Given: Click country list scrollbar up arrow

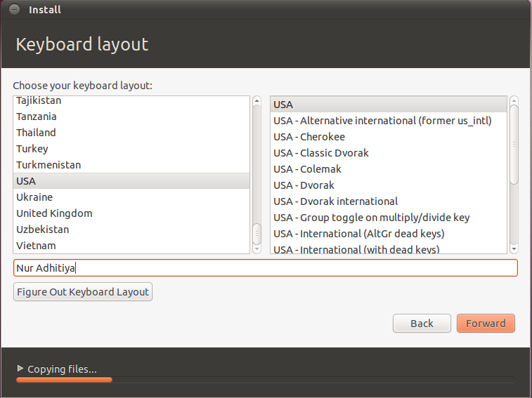Looking at the screenshot, I should click(x=257, y=100).
